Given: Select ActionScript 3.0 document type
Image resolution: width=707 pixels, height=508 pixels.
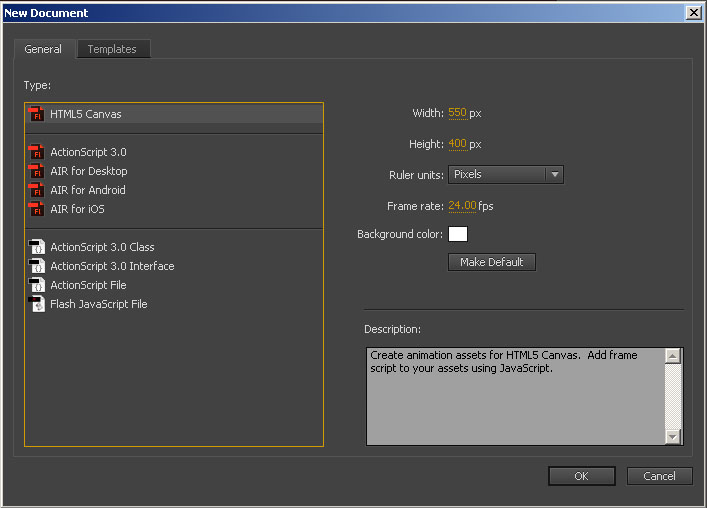Looking at the screenshot, I should click(174, 152).
